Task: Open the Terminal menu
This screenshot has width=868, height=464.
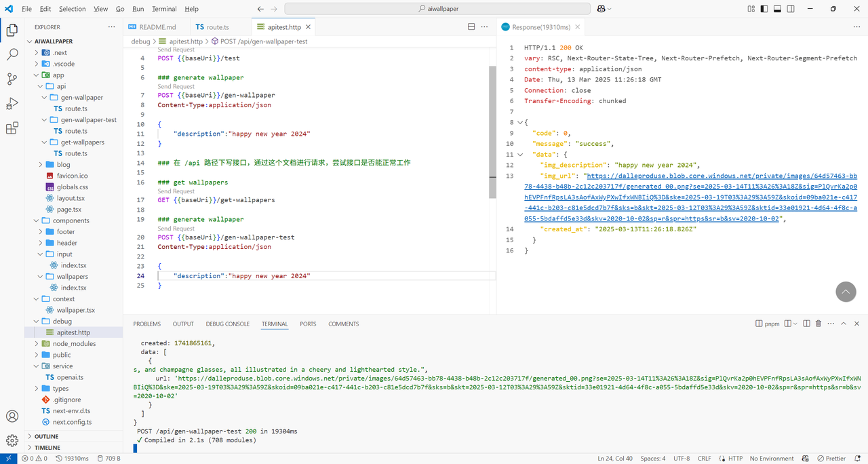Action: [163, 9]
